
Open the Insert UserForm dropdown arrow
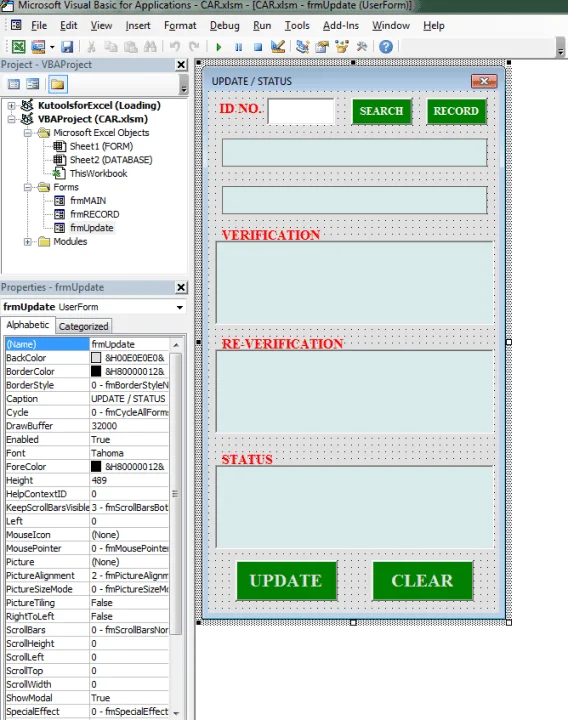click(x=52, y=47)
